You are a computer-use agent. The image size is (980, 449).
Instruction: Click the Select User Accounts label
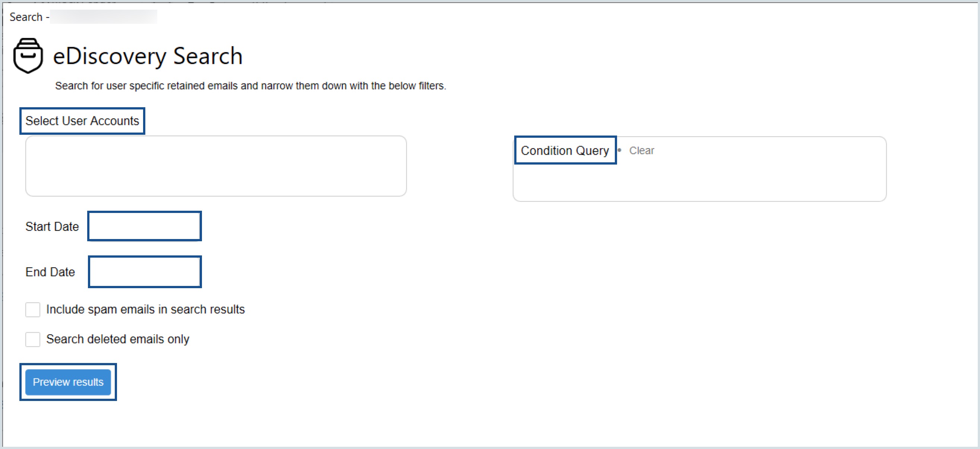[x=82, y=121]
